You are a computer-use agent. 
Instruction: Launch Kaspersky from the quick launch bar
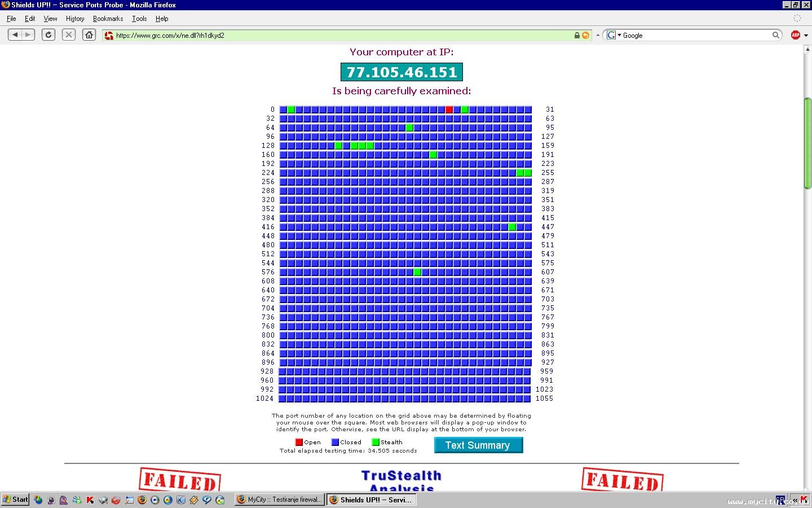click(90, 500)
